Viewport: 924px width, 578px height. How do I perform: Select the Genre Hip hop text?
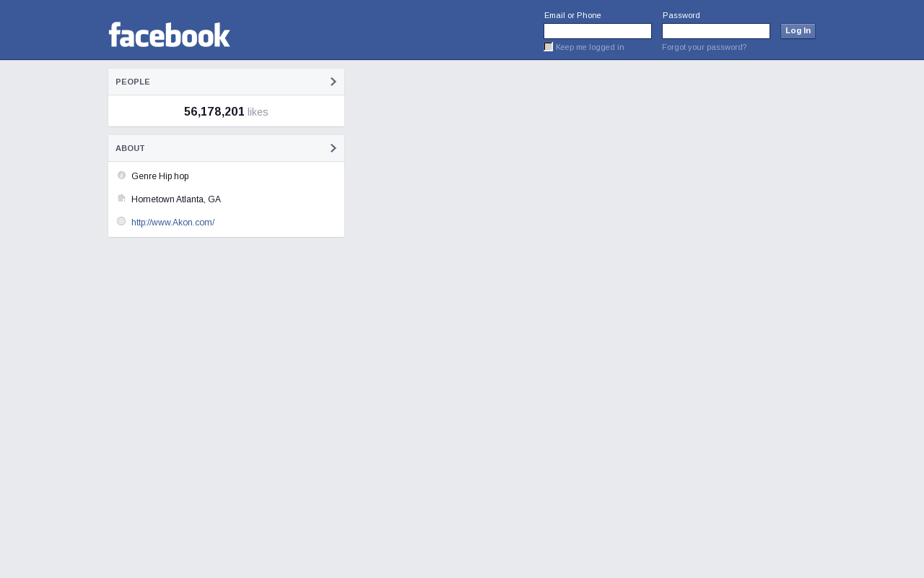[160, 176]
